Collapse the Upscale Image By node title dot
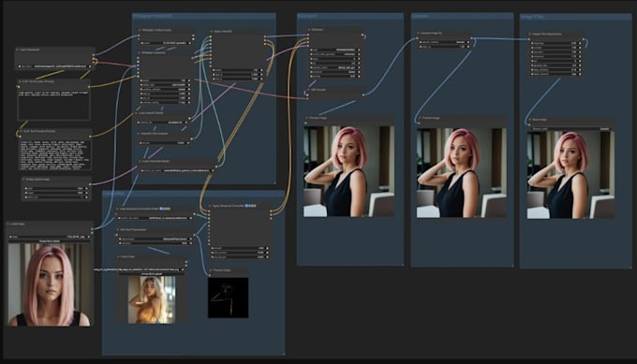 [419, 34]
